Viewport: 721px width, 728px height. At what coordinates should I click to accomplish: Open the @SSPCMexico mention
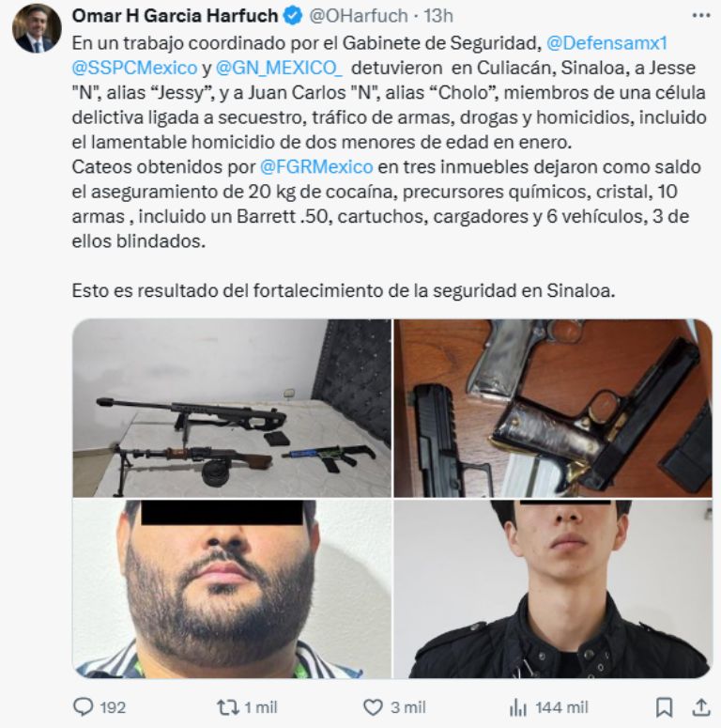134,68
